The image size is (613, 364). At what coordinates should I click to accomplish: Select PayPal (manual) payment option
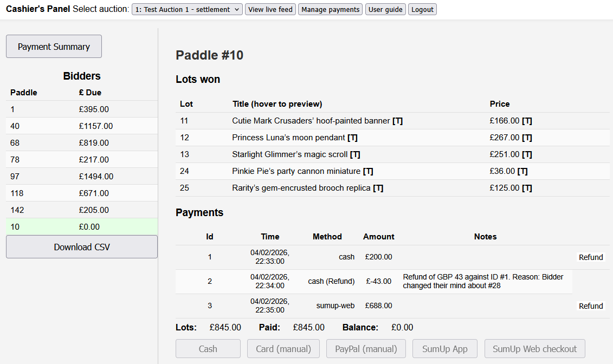pyautogui.click(x=366, y=349)
